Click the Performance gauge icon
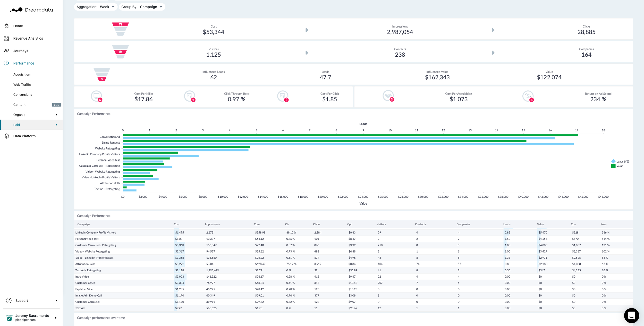The width and height of the screenshot is (644, 326). [7, 63]
